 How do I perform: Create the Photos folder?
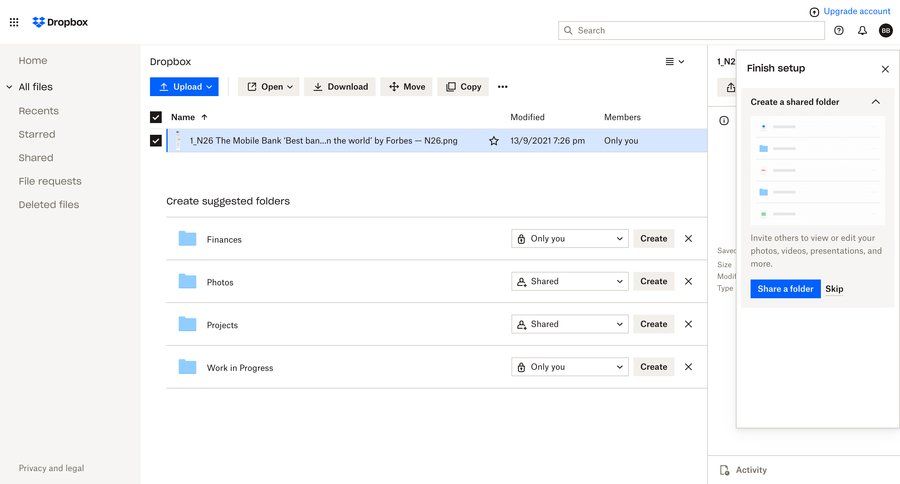point(654,281)
